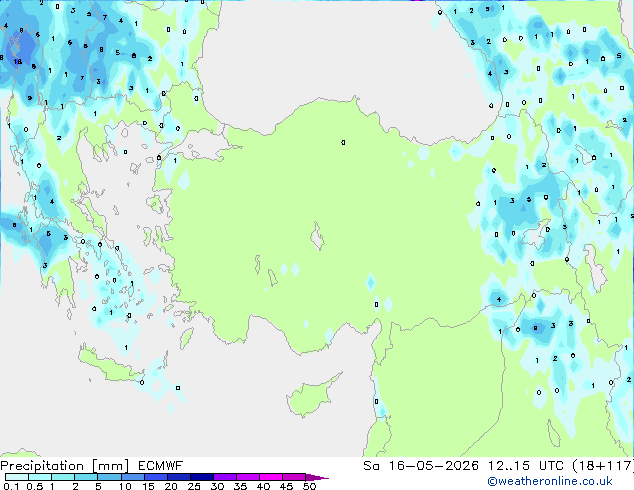Click the 'Precipitation [mm]' title text
This screenshot has width=634, height=490.
click(65, 466)
